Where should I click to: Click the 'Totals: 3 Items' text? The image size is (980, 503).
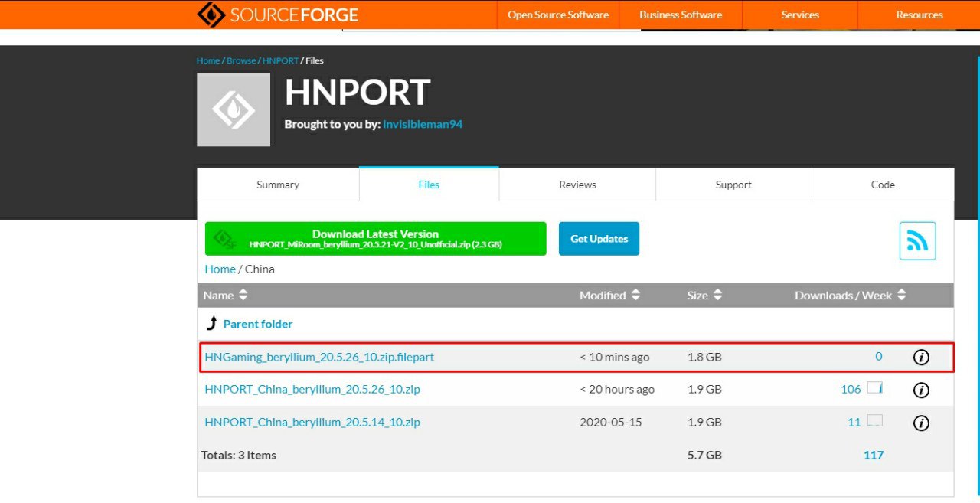point(239,455)
